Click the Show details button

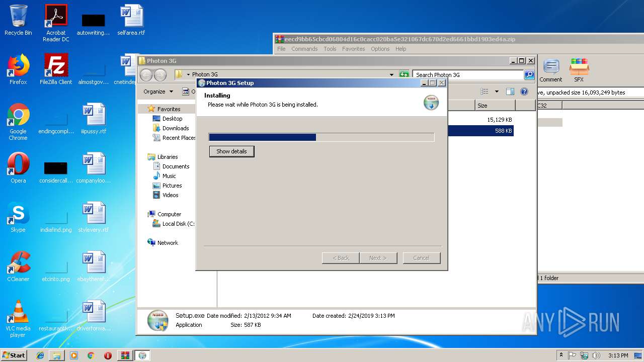pyautogui.click(x=231, y=151)
